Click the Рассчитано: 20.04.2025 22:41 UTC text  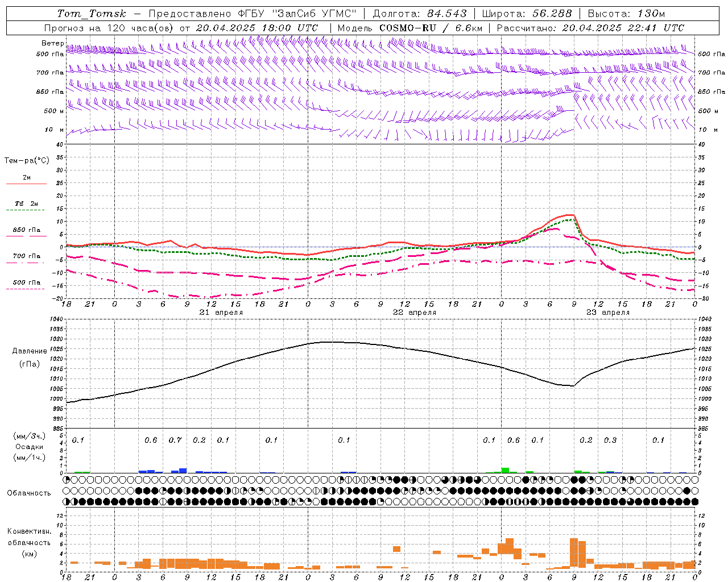[590, 28]
